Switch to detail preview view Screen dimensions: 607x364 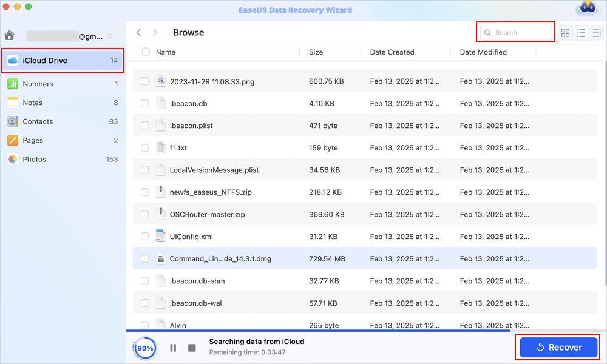click(x=595, y=33)
